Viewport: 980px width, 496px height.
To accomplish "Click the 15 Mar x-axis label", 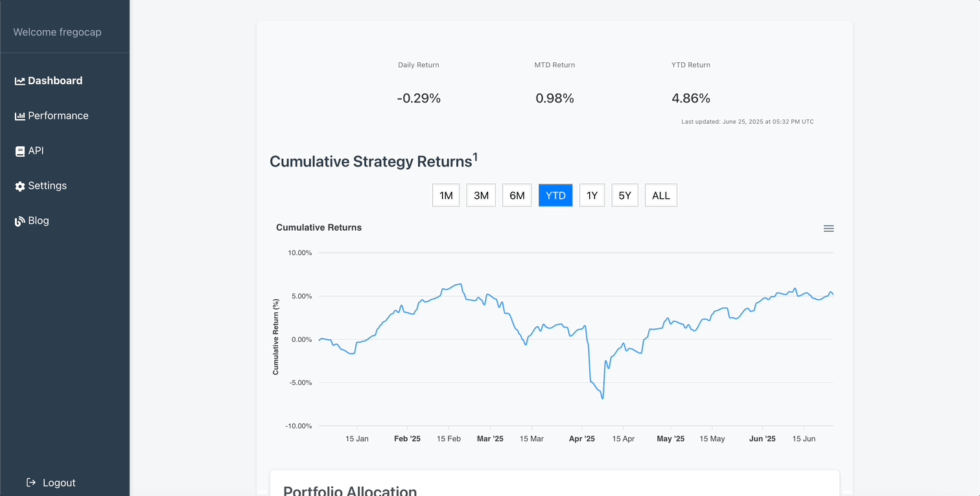I will coord(531,439).
